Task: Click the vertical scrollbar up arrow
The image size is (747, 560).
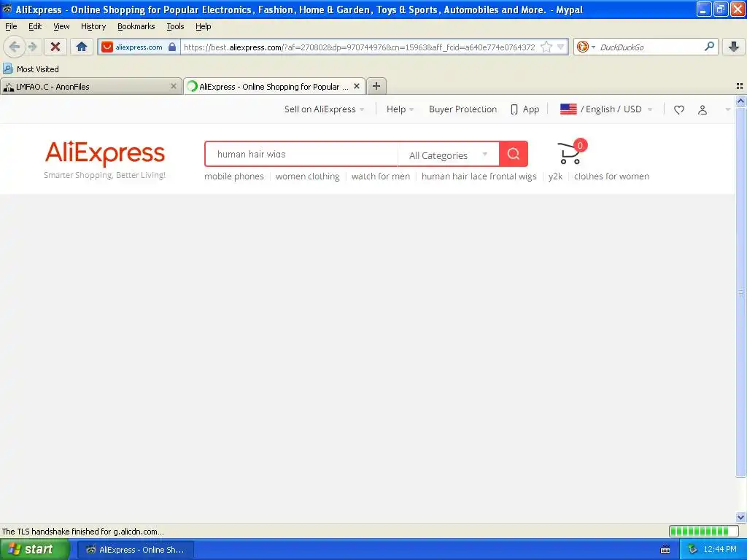Action: tap(740, 101)
